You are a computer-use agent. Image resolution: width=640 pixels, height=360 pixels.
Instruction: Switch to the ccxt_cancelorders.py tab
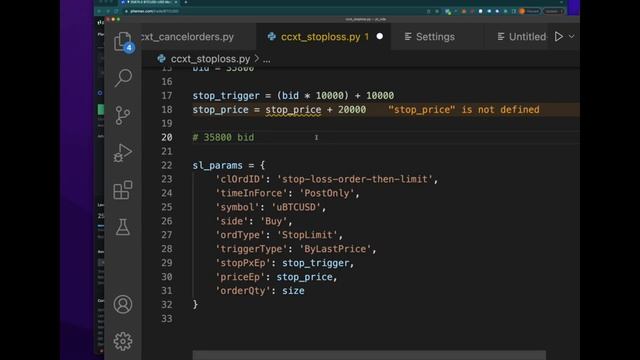point(188,37)
